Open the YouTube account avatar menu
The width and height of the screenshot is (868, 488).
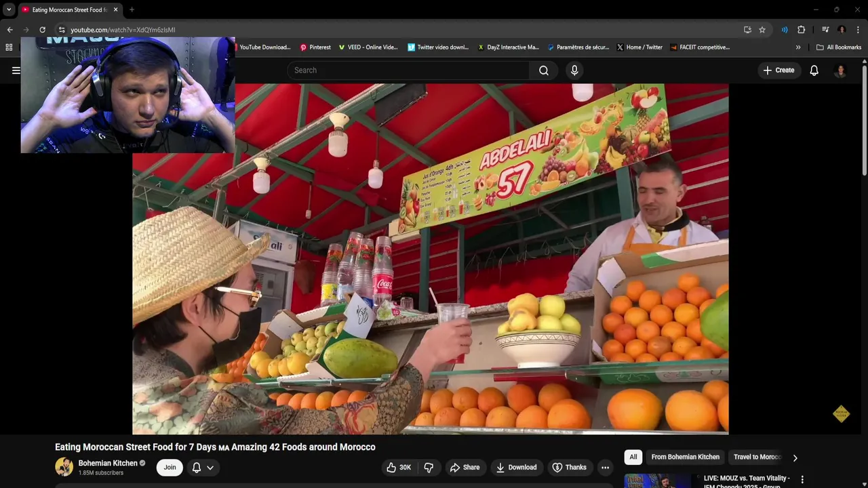(x=840, y=70)
